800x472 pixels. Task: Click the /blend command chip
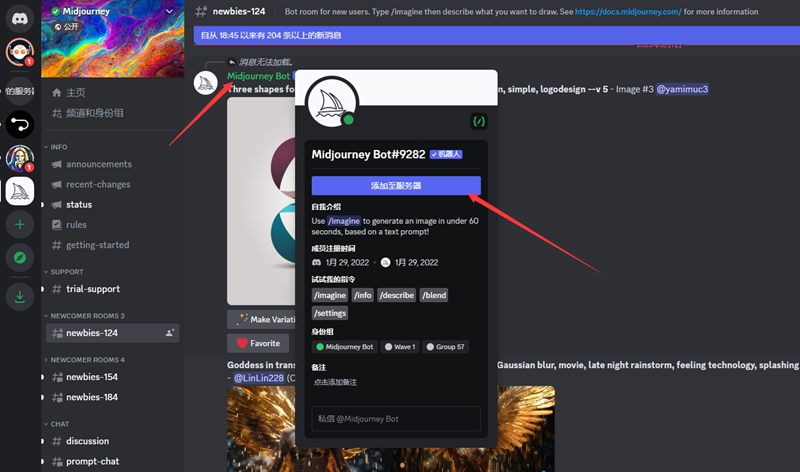[434, 295]
